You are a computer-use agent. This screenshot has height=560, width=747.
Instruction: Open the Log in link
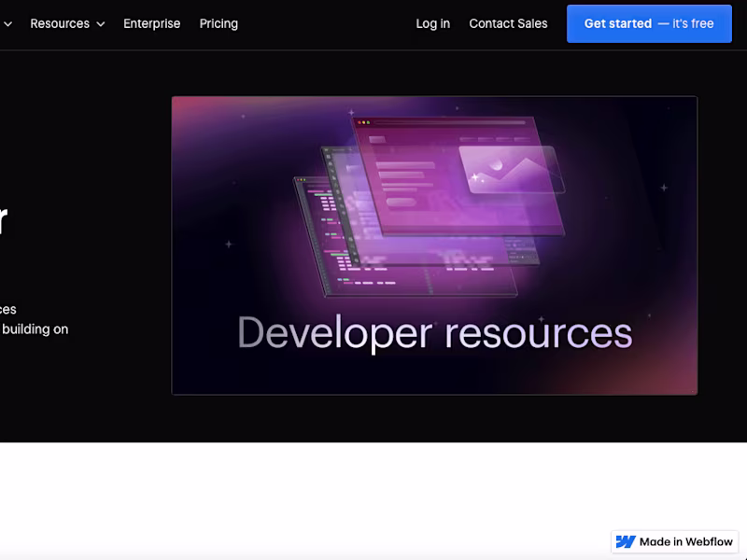[432, 23]
